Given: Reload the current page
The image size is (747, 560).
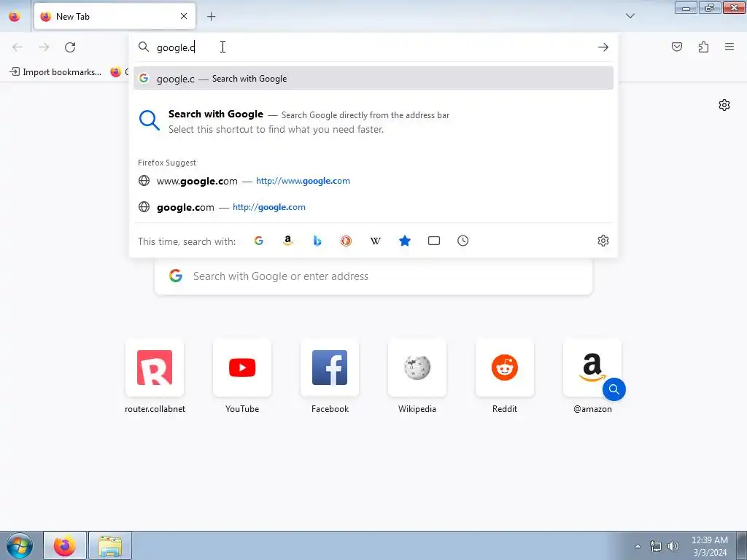Looking at the screenshot, I should (x=70, y=47).
